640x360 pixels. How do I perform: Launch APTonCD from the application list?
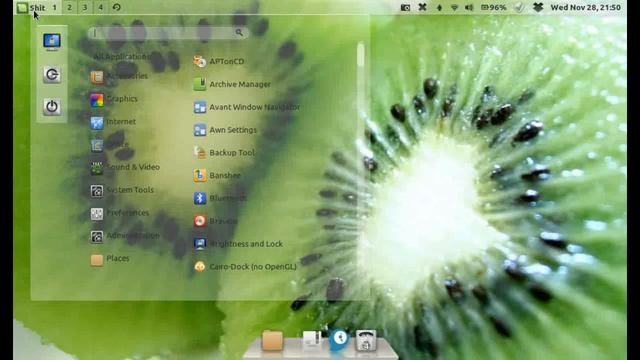coord(219,62)
